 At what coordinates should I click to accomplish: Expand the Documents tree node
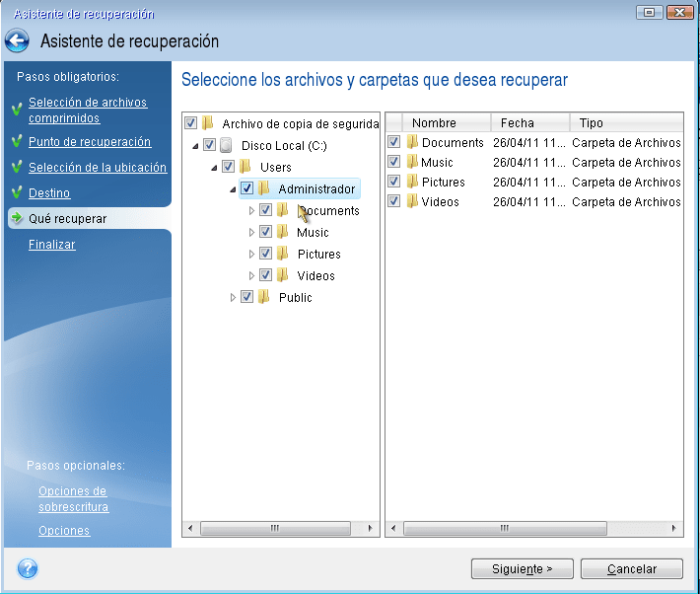tap(251, 210)
